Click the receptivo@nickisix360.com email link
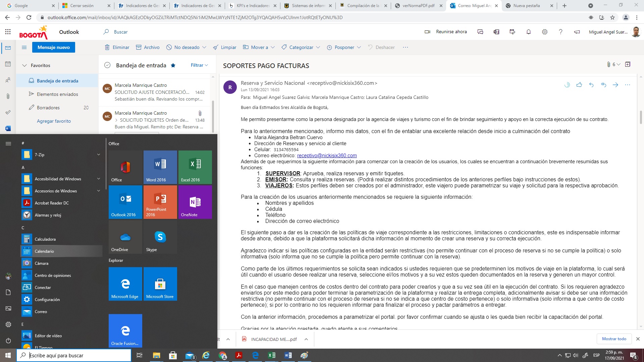This screenshot has height=362, width=644. 327,156
